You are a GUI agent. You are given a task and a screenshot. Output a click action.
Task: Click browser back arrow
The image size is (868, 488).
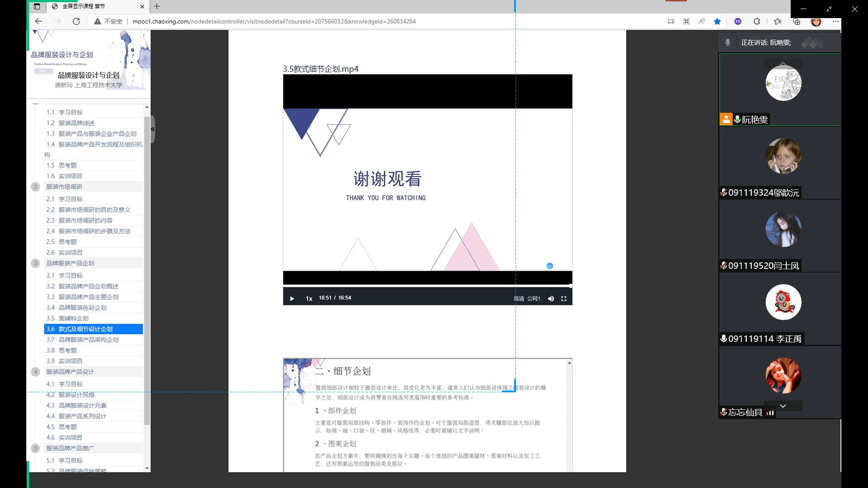pos(38,21)
